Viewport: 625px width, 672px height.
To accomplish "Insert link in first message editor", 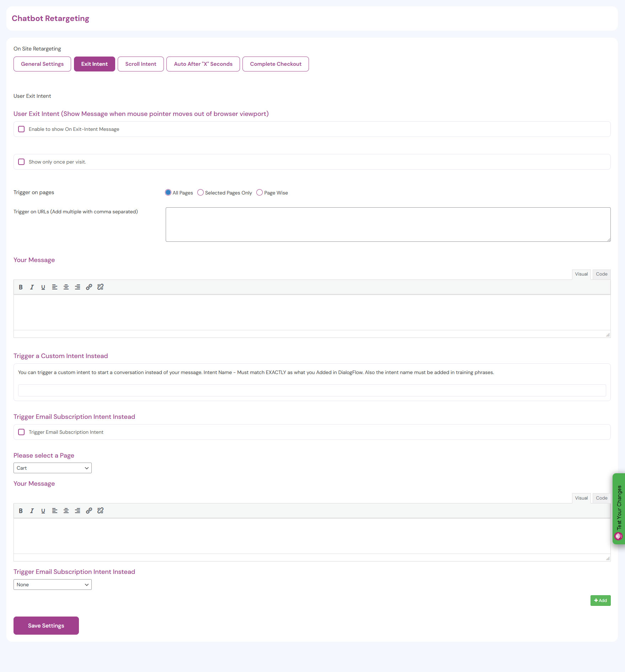I will click(x=89, y=287).
